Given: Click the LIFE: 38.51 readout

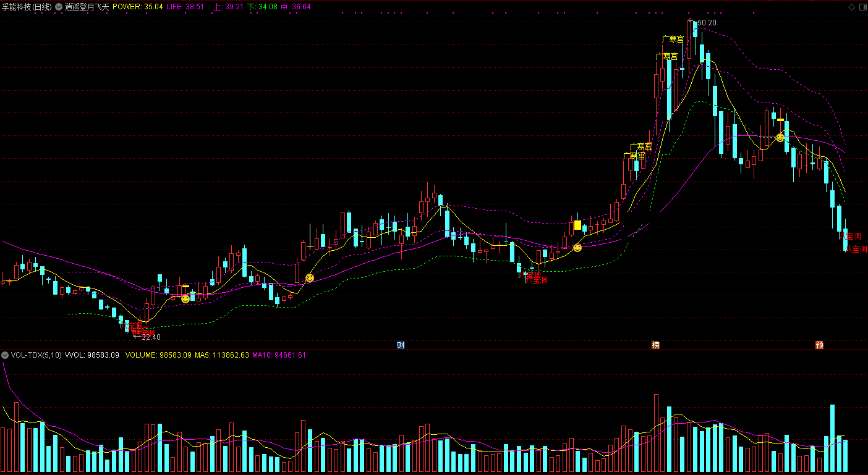Looking at the screenshot, I should [x=185, y=7].
